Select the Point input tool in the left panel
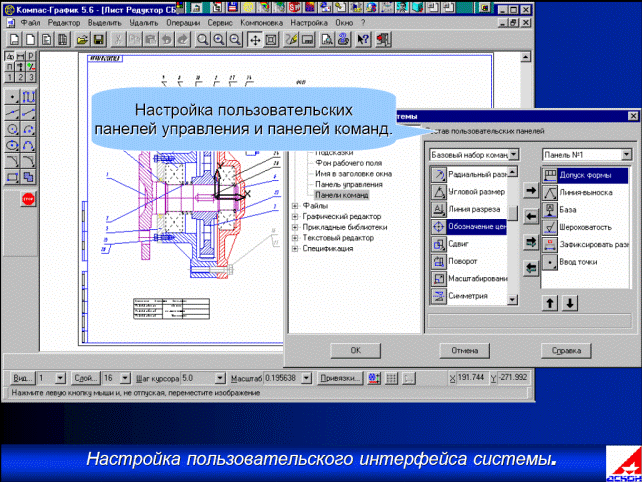Image resolution: width=642 pixels, height=482 pixels. (x=12, y=97)
